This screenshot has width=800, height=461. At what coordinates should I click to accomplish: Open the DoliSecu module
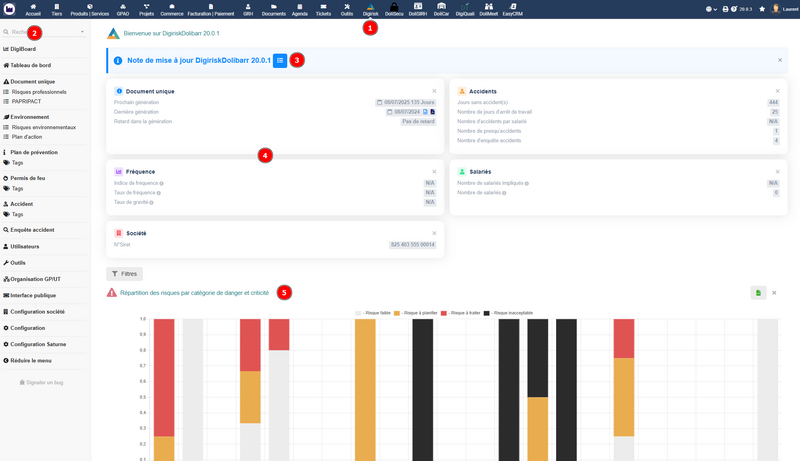pyautogui.click(x=394, y=9)
